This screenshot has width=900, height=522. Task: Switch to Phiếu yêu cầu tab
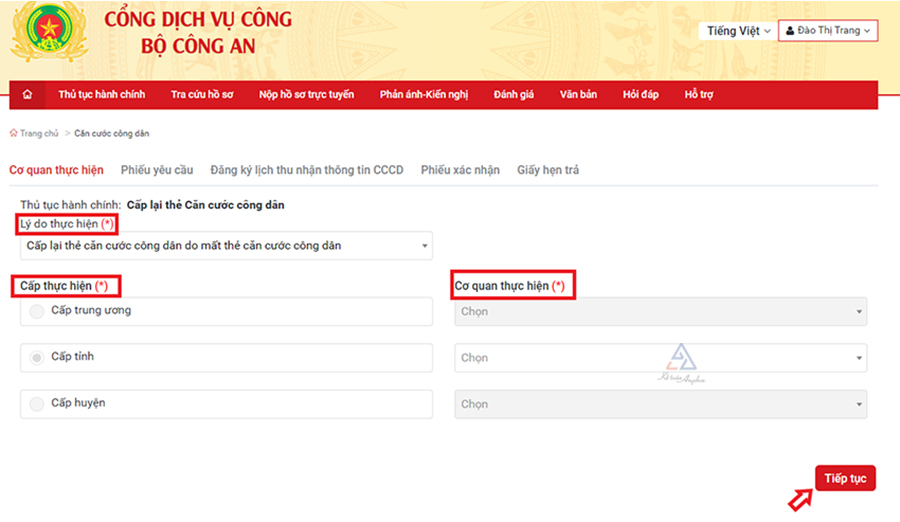[157, 170]
